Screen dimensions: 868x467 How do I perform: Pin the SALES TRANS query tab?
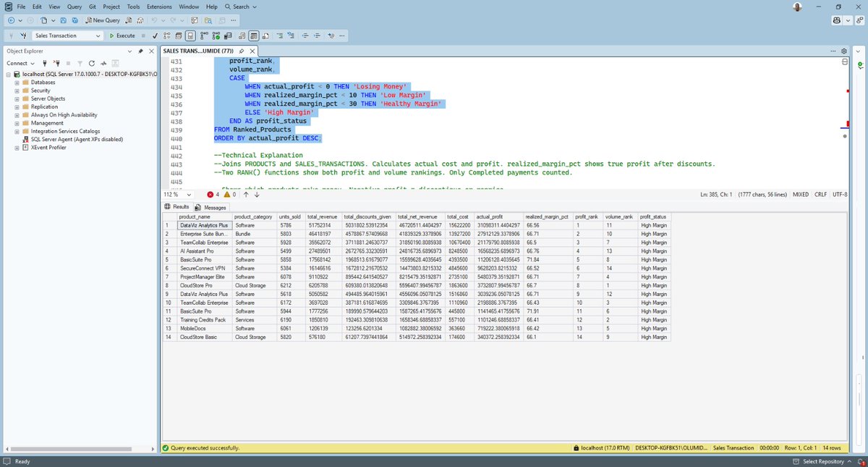pos(242,51)
